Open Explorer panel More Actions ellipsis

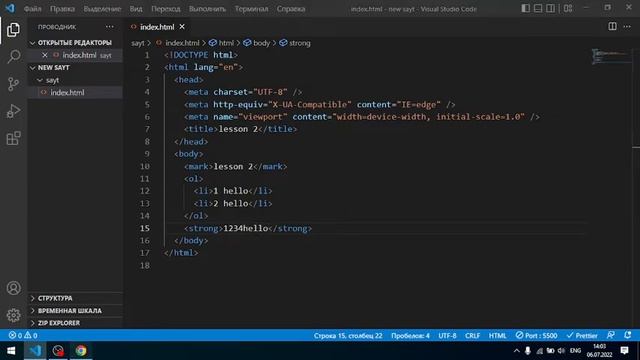coord(110,27)
